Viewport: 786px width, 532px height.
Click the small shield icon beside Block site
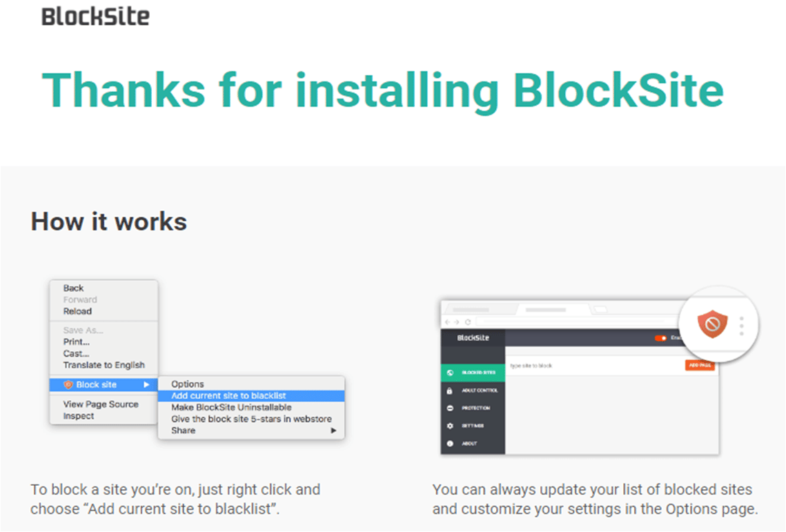pyautogui.click(x=68, y=384)
